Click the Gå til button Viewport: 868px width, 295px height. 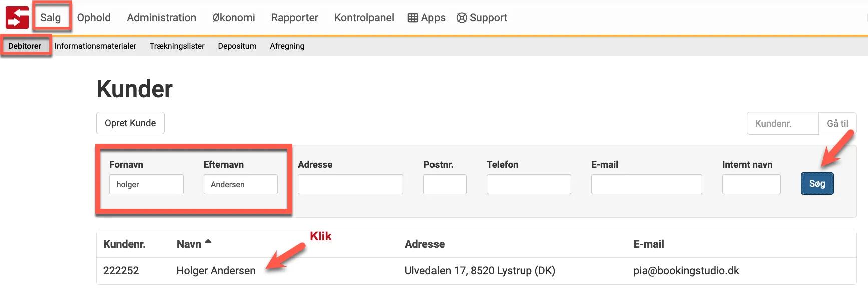(837, 123)
